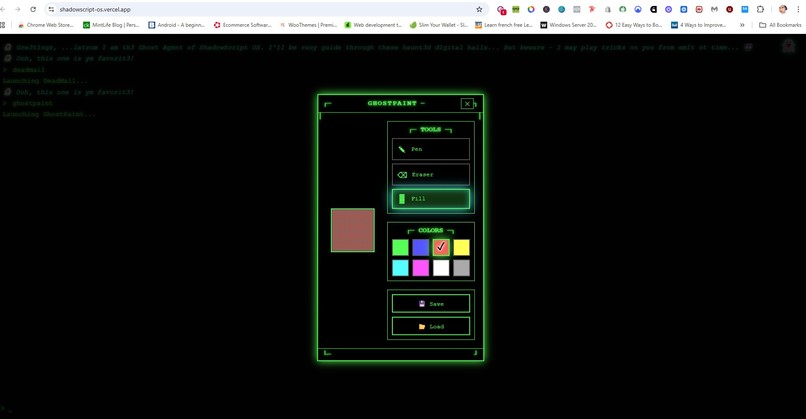
Task: Pick the white color swatch
Action: click(441, 268)
